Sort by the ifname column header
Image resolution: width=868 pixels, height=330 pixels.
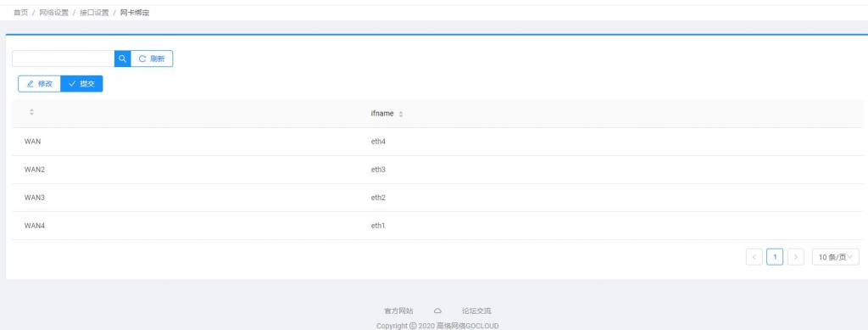(401, 114)
